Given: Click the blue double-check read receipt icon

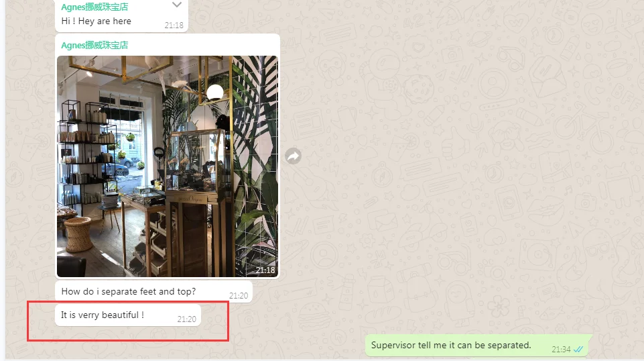Looking at the screenshot, I should click(x=578, y=349).
